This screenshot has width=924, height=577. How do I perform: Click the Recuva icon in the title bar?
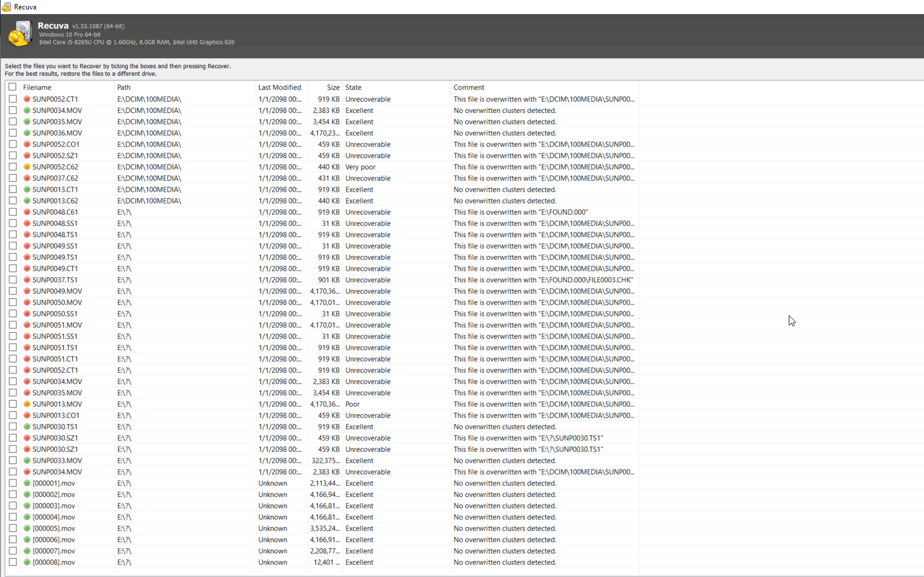coord(6,7)
